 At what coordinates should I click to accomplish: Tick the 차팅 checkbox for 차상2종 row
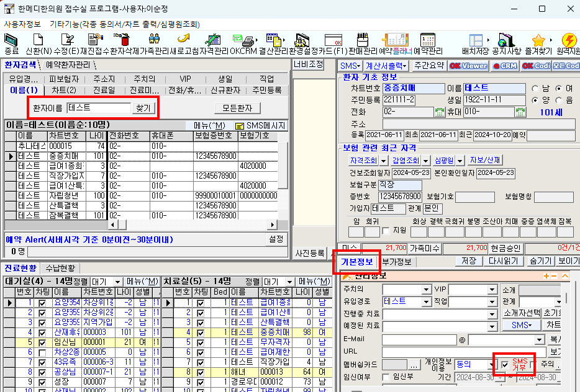click(x=42, y=352)
